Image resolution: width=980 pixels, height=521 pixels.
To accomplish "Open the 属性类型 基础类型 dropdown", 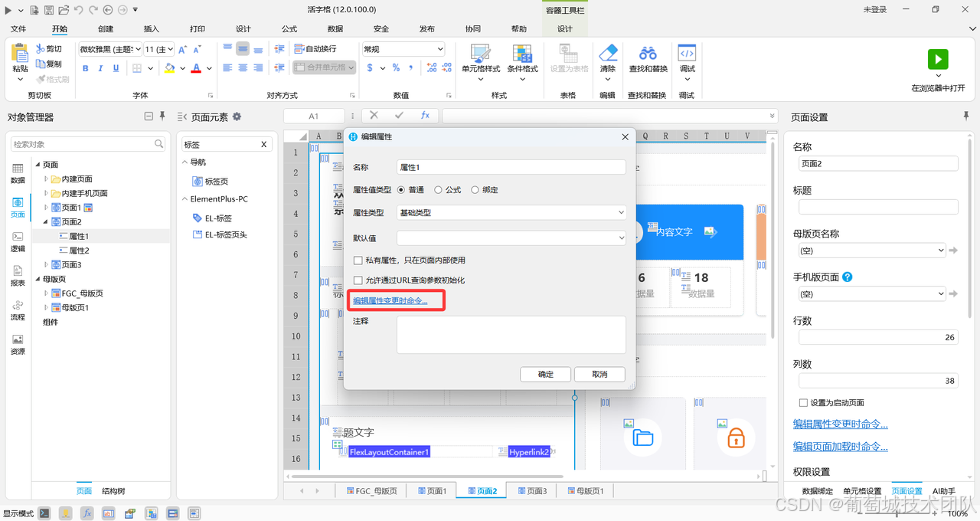I will coord(511,213).
